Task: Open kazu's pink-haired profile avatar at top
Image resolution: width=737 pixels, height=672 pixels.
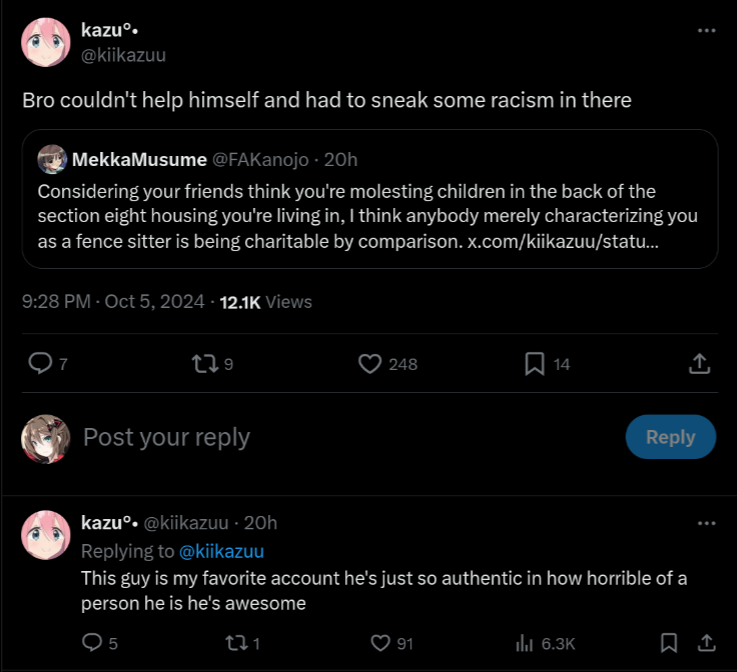Action: pyautogui.click(x=46, y=42)
